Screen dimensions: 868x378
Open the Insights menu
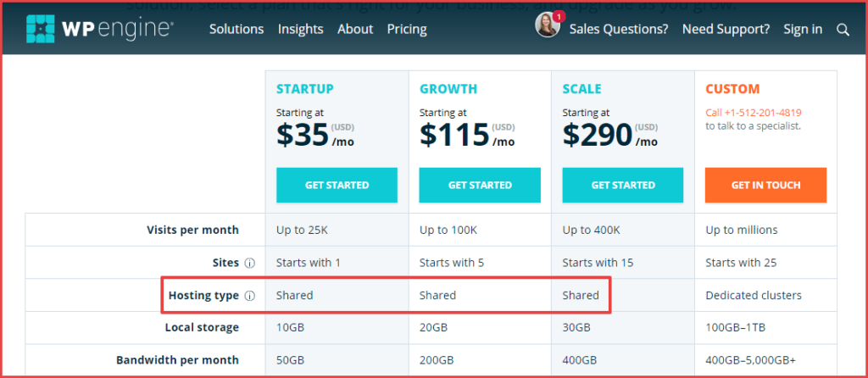coord(300,29)
